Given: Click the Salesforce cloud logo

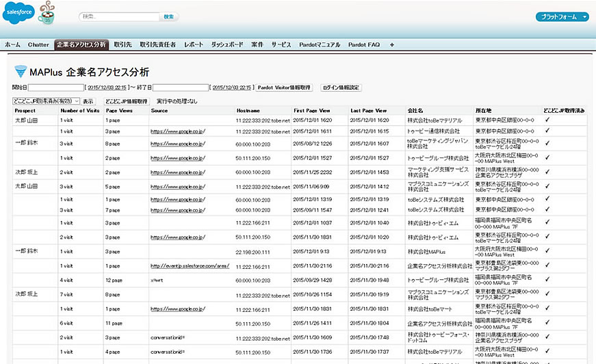Looking at the screenshot, I should pyautogui.click(x=18, y=12).
